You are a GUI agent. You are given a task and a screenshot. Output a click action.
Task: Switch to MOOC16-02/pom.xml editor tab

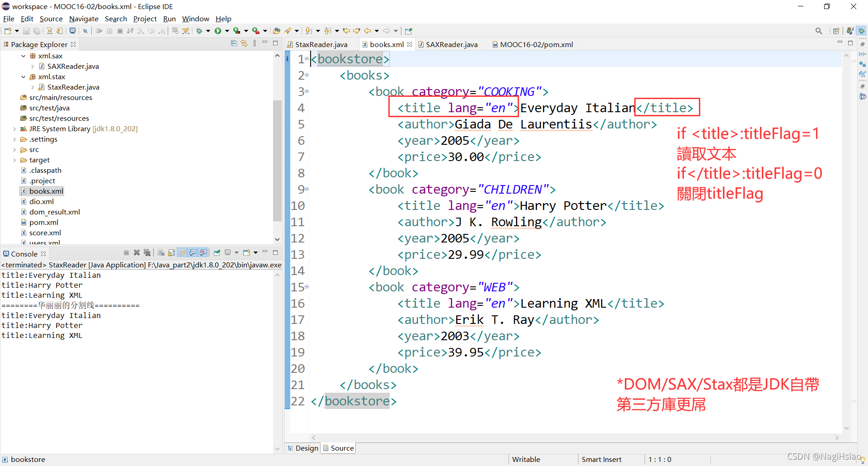[x=536, y=44]
